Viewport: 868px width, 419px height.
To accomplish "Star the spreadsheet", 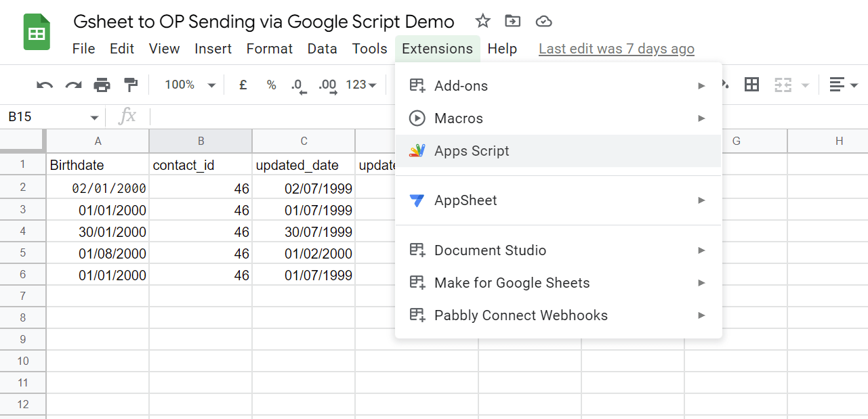I will coord(482,21).
